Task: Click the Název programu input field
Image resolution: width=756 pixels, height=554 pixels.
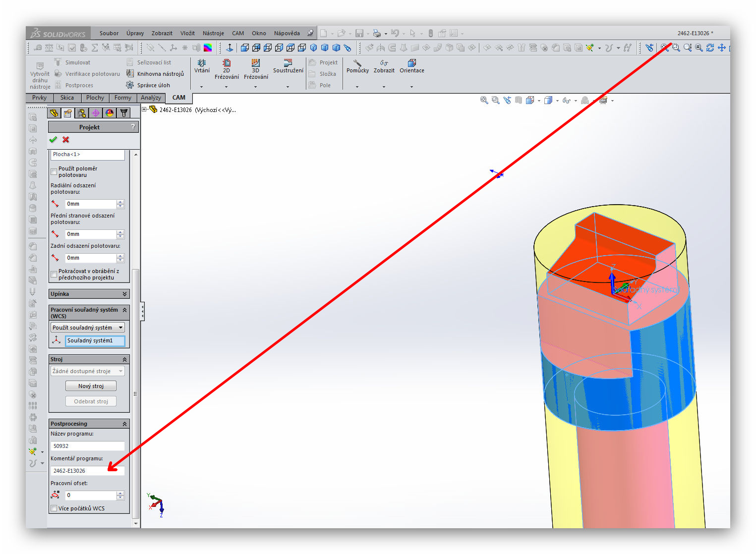Action: [x=88, y=446]
